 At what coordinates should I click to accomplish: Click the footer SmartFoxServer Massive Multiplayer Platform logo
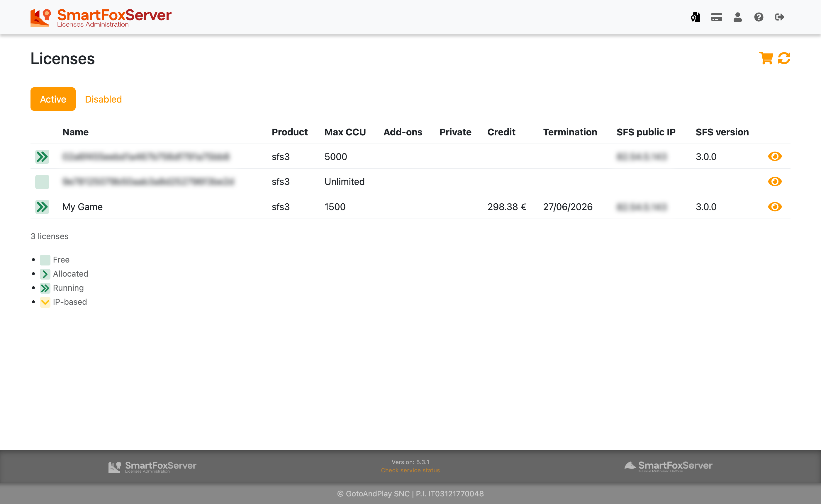(668, 467)
